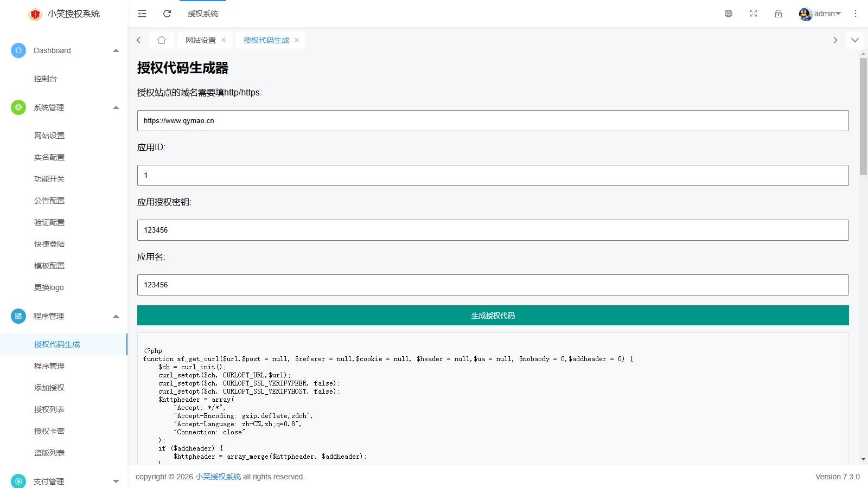Screen dimensions: 868x488
Task: Collapse the 系统管理 menu group
Action: (x=116, y=107)
